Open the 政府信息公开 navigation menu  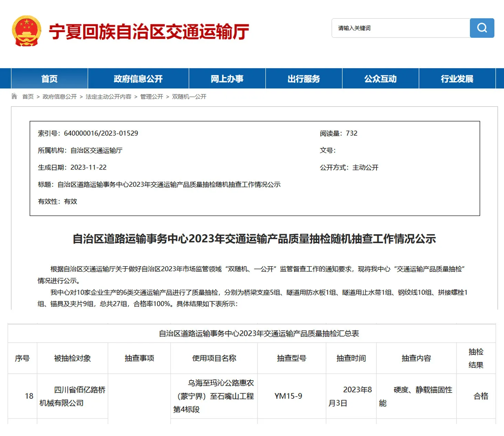(x=138, y=79)
